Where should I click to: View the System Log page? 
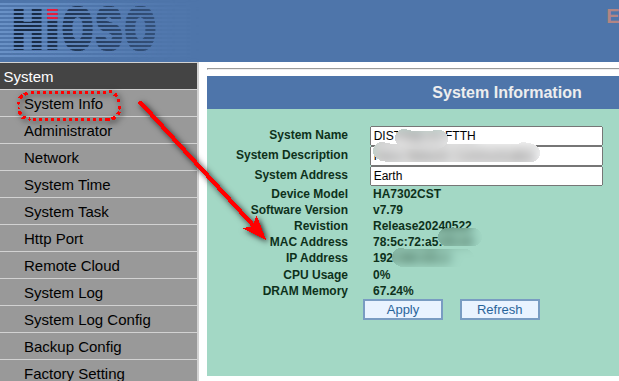point(63,293)
